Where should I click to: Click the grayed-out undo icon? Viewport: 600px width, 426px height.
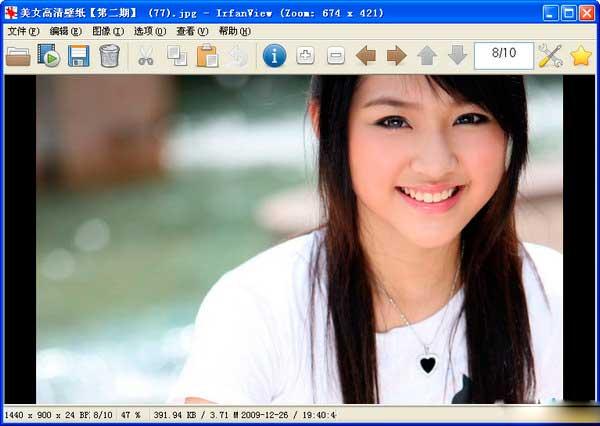(x=237, y=56)
